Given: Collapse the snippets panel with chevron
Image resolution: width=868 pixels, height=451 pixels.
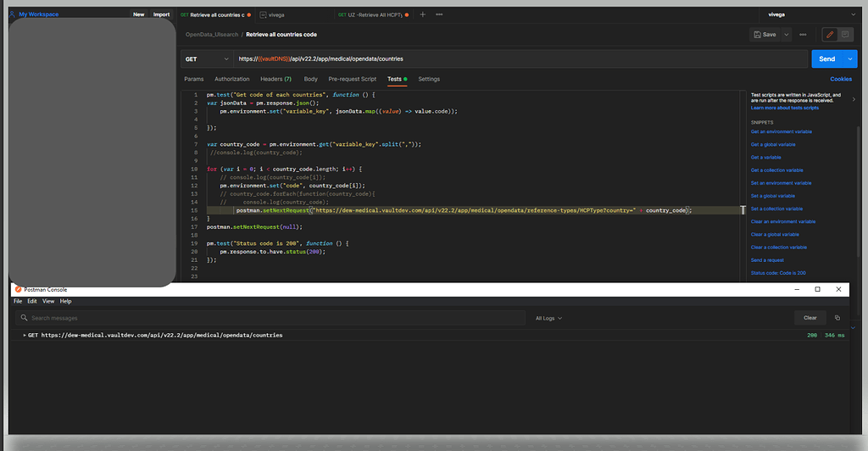Looking at the screenshot, I should point(854,99).
